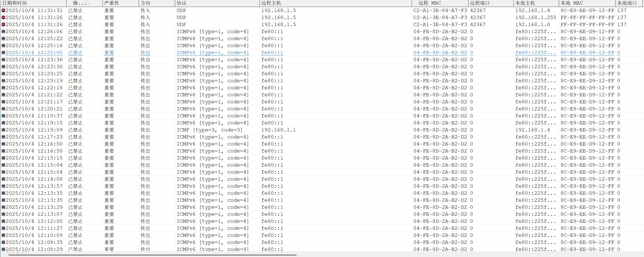
Task: Click highlighted 04-FE-8D-2A-B2-D2 MAC link
Action: coord(440,53)
